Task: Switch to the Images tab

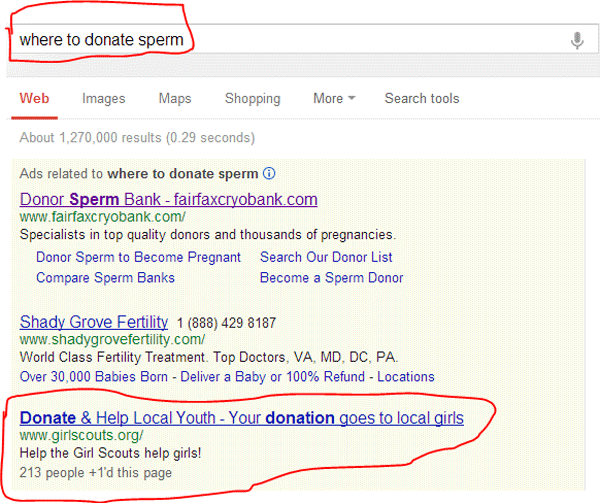Action: click(104, 99)
